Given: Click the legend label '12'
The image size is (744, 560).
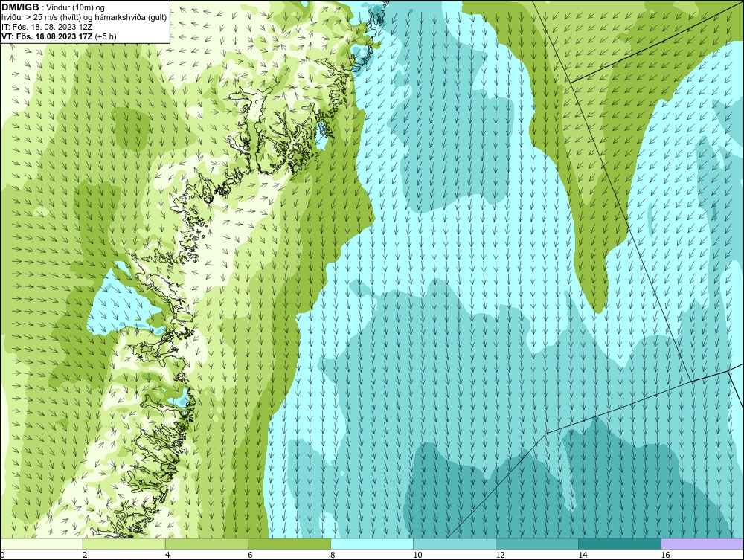Looking at the screenshot, I should tap(500, 555).
